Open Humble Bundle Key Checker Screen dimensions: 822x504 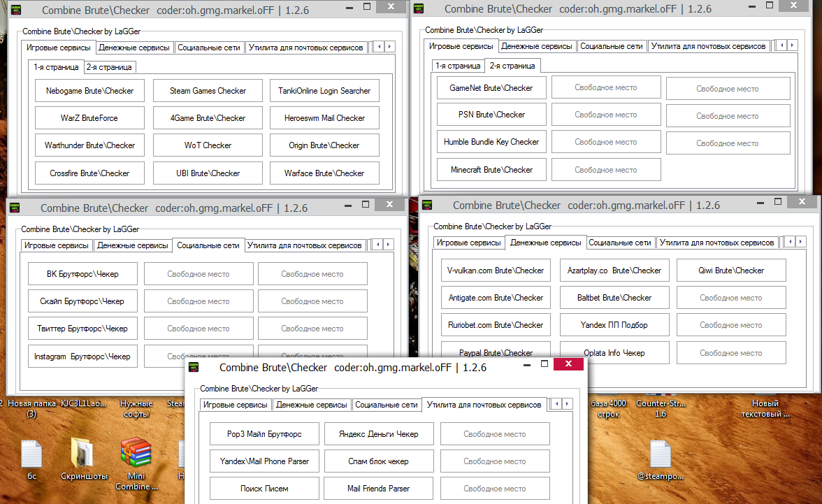click(x=491, y=142)
